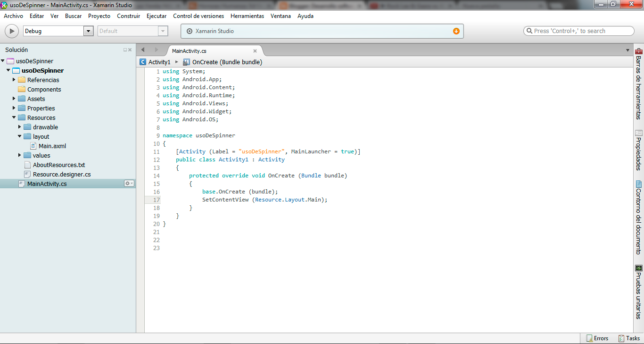Click the Run (play) button
Image resolution: width=644 pixels, height=344 pixels.
(x=11, y=31)
